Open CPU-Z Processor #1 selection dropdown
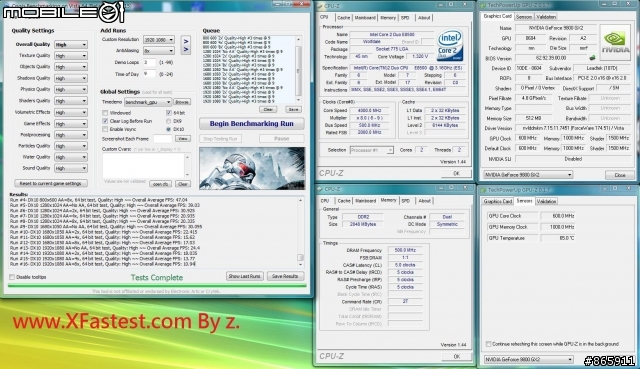 coord(371,150)
